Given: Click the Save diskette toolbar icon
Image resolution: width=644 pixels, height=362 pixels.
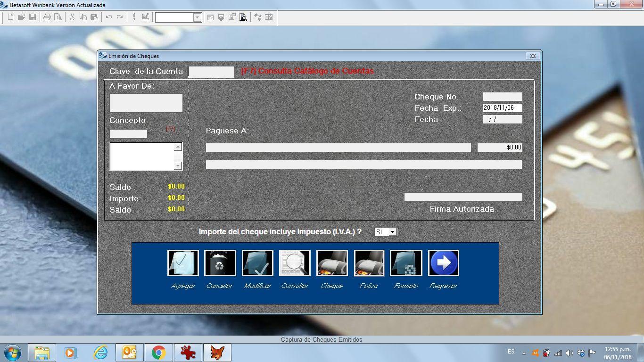Looking at the screenshot, I should tap(33, 17).
